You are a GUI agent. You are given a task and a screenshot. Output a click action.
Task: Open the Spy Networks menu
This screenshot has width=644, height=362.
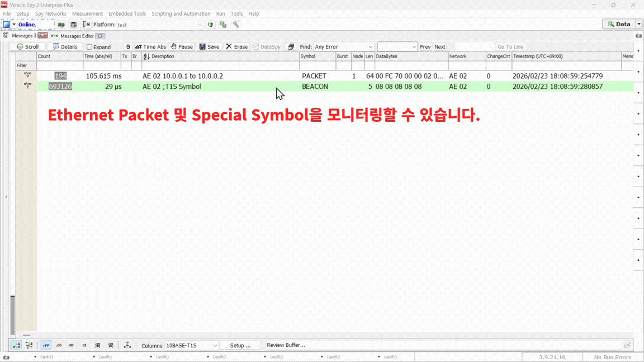click(50, 14)
